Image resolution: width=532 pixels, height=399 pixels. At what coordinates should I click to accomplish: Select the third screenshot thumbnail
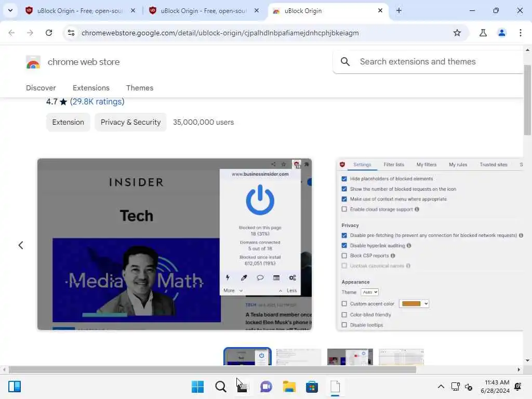click(x=350, y=357)
